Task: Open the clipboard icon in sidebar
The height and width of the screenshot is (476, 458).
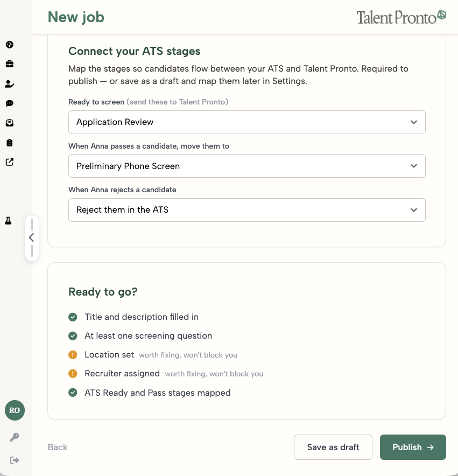Action: [9, 143]
